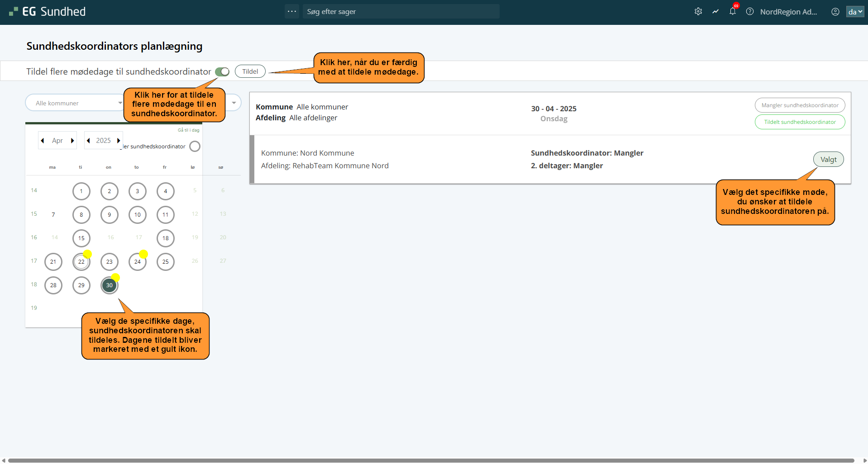Open the help question mark icon
This screenshot has height=464, width=868.
[750, 12]
